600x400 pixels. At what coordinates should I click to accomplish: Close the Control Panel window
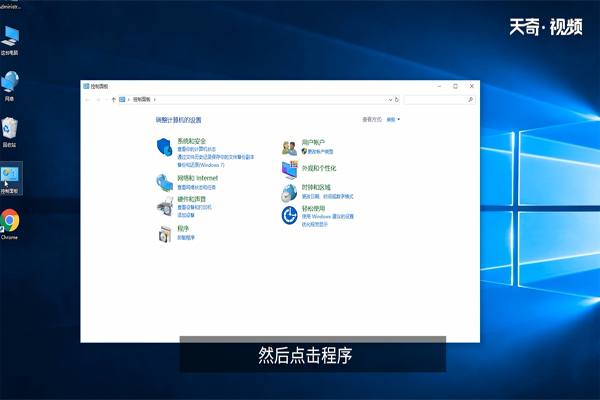coord(472,87)
